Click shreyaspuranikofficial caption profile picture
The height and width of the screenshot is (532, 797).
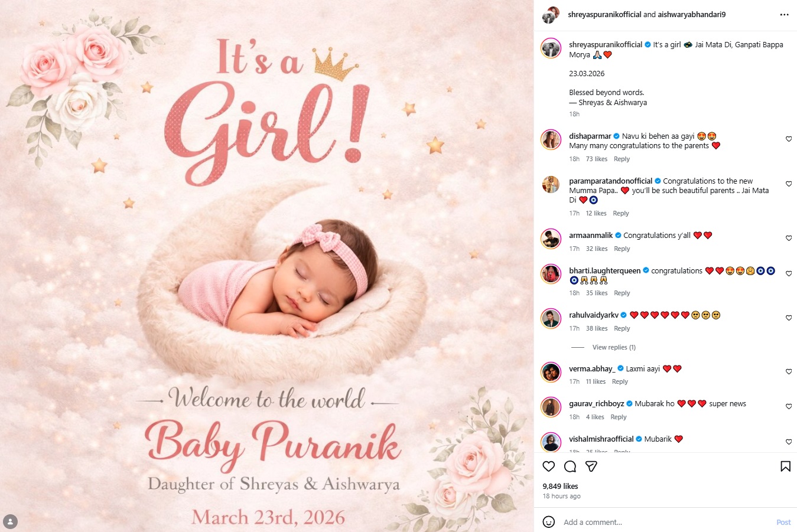(551, 48)
